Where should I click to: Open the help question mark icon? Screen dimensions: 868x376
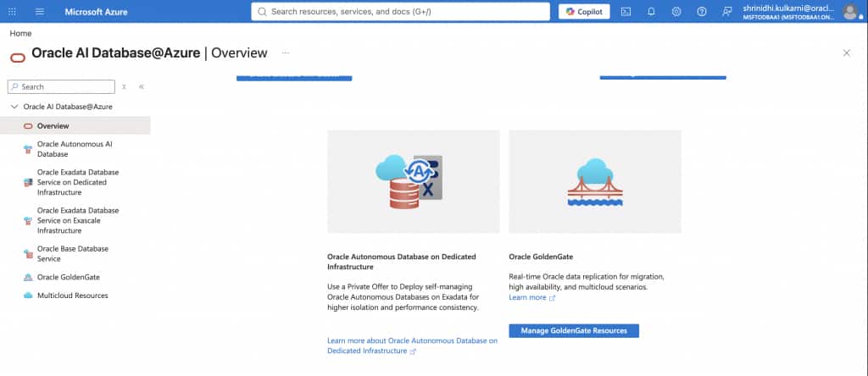click(702, 12)
